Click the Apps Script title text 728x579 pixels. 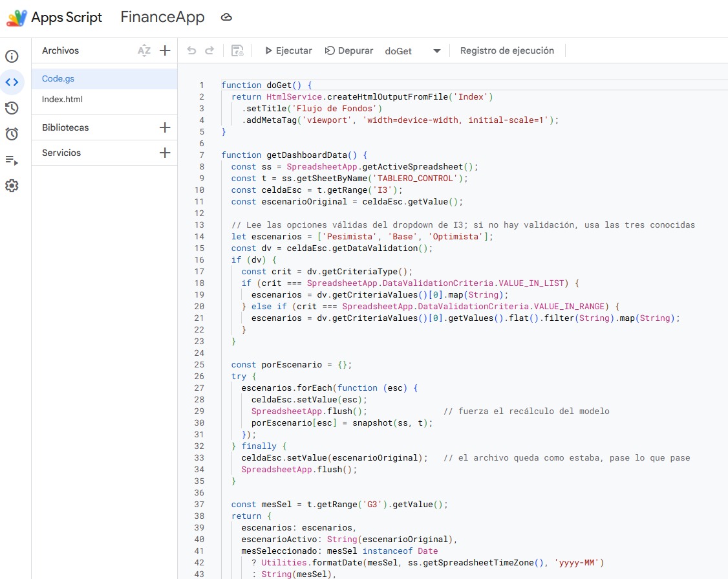tap(67, 17)
